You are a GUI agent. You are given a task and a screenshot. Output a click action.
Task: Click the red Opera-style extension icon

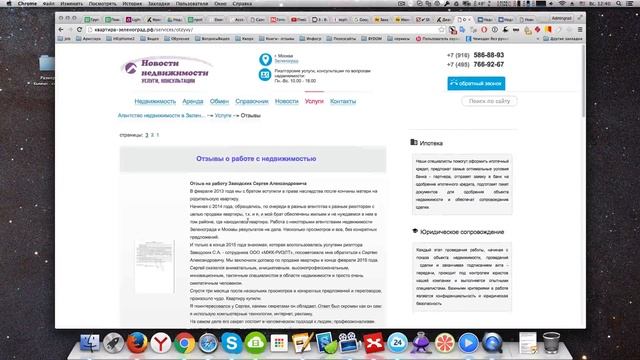click(484, 30)
